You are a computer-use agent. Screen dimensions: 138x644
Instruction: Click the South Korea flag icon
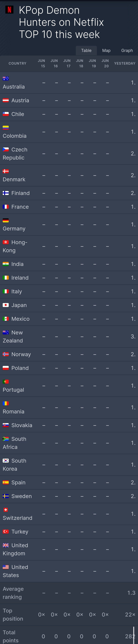(5, 460)
